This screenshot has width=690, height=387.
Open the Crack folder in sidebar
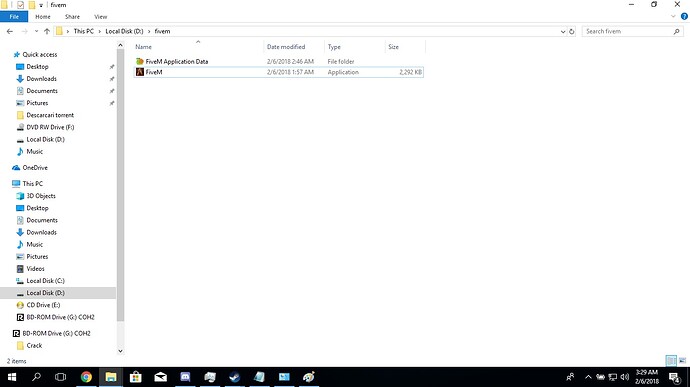34,346
